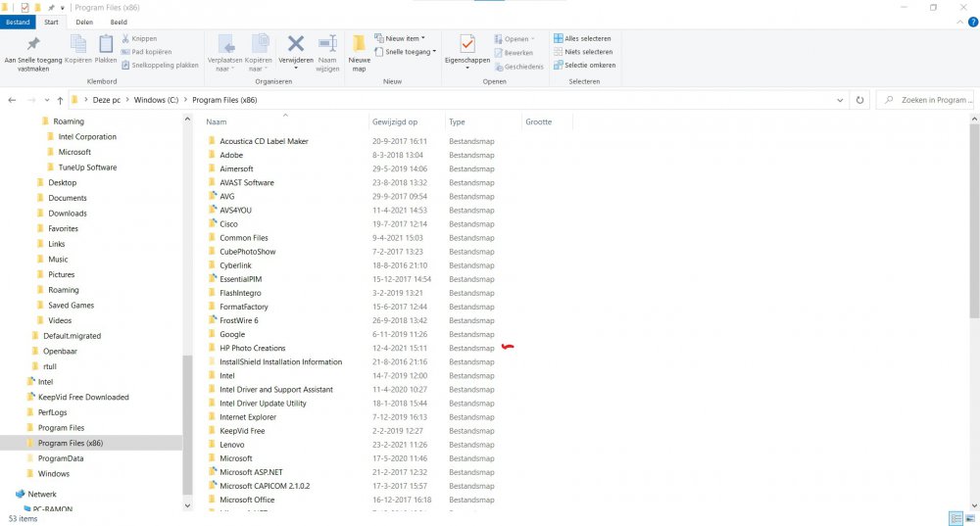This screenshot has height=526, width=980.
Task: Open Eigenschappen in the ribbon
Action: pos(466,47)
